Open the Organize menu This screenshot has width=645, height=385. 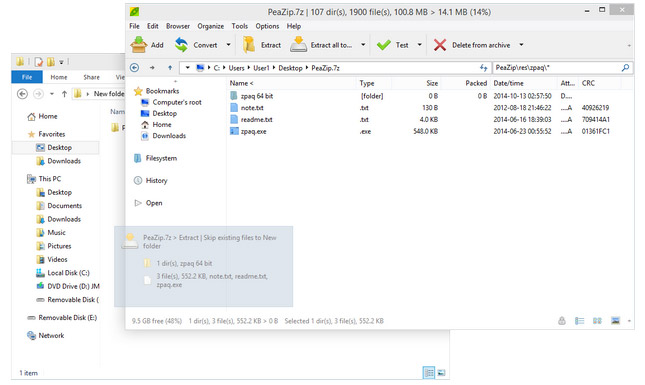[211, 26]
